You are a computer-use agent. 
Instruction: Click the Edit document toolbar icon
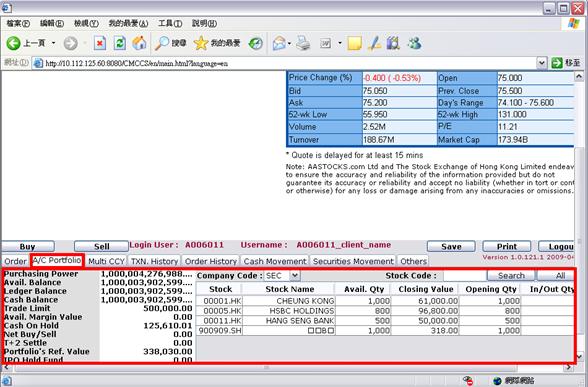[x=325, y=44]
